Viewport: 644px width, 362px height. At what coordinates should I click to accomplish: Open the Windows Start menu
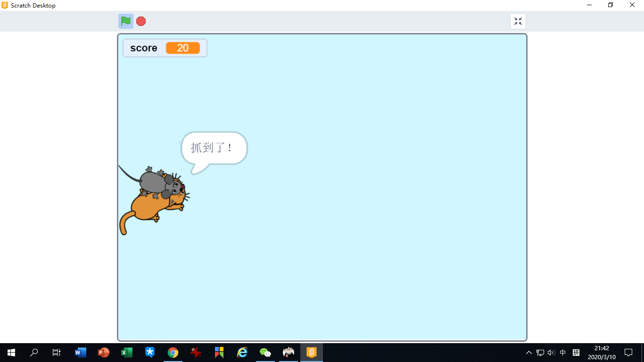click(11, 353)
